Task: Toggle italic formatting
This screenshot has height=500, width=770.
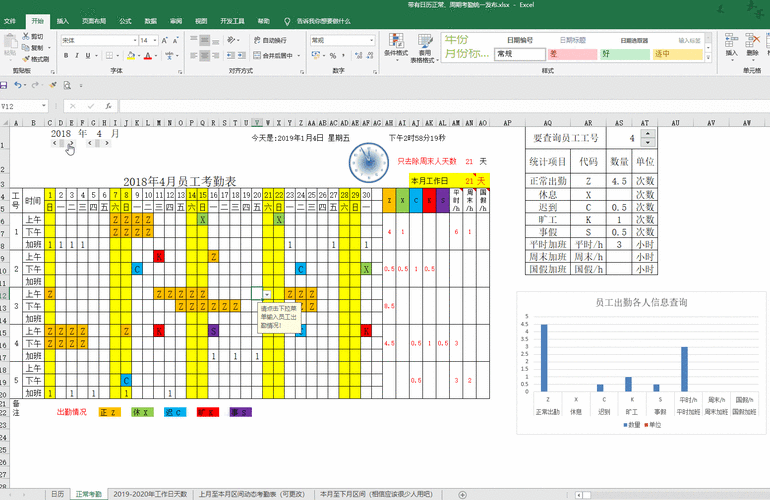Action: (x=76, y=56)
